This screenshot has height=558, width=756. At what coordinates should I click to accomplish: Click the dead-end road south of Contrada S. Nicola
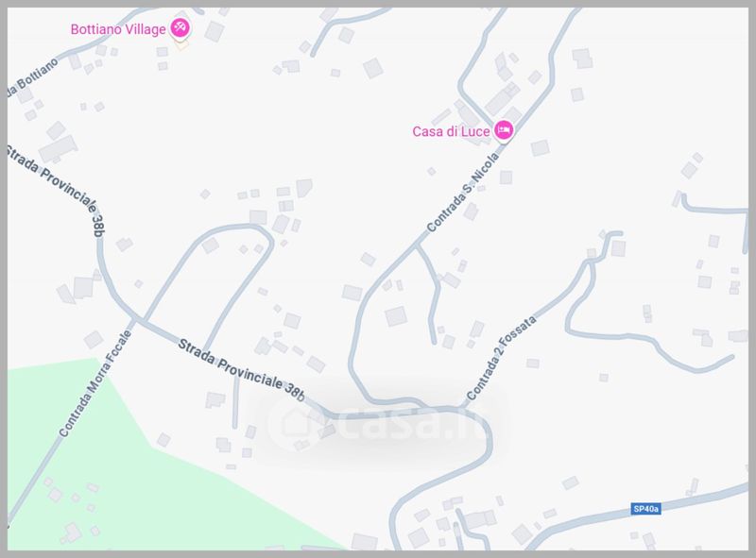433,295
